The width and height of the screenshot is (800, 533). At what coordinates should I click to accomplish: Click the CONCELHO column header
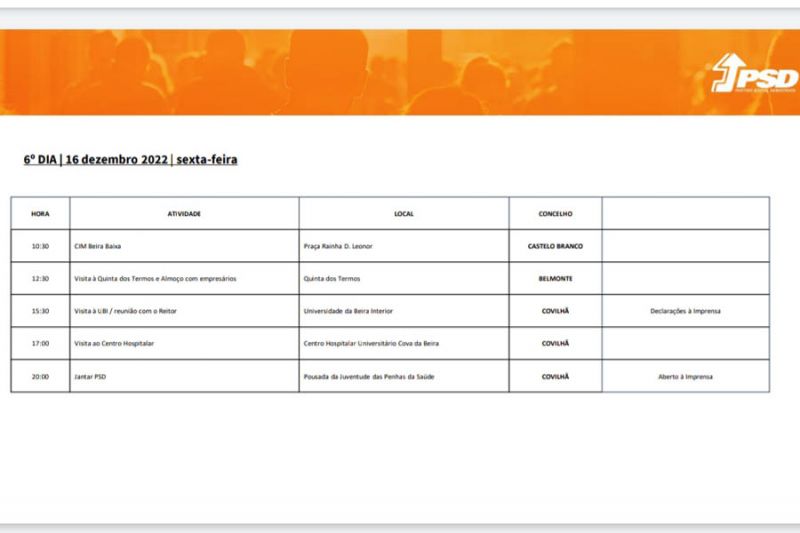click(x=555, y=213)
